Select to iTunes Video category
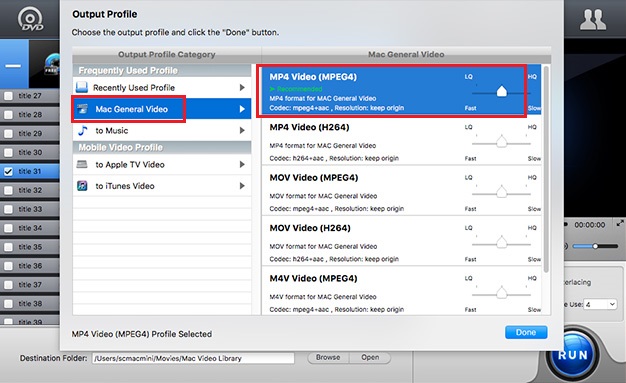 tap(162, 186)
